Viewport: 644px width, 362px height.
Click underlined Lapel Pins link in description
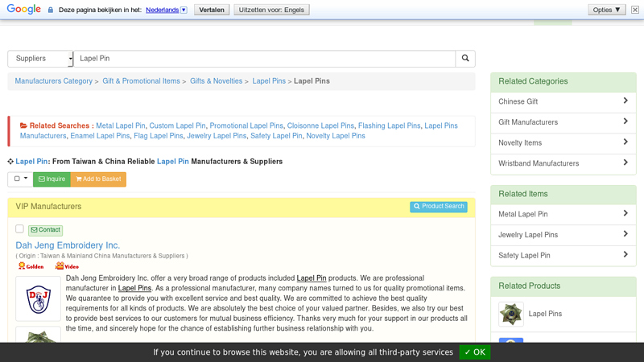134,288
